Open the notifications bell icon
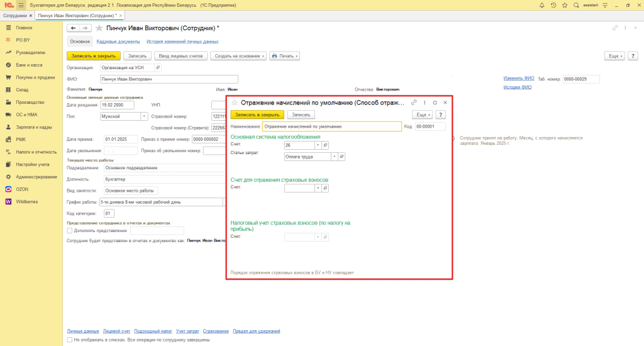 coord(541,5)
